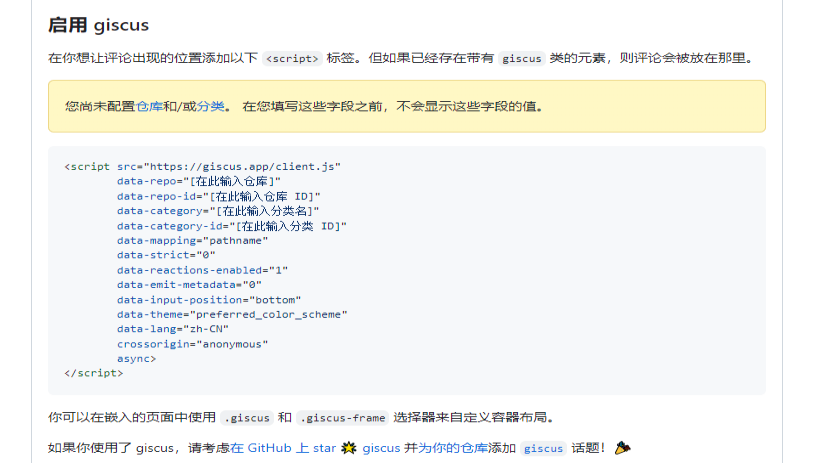This screenshot has height=463, width=823.
Task: Click the async> line in the code
Action: click(136, 359)
